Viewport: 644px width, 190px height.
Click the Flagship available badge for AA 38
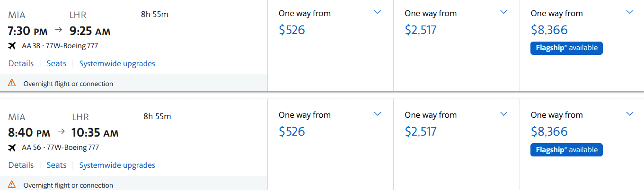(566, 48)
